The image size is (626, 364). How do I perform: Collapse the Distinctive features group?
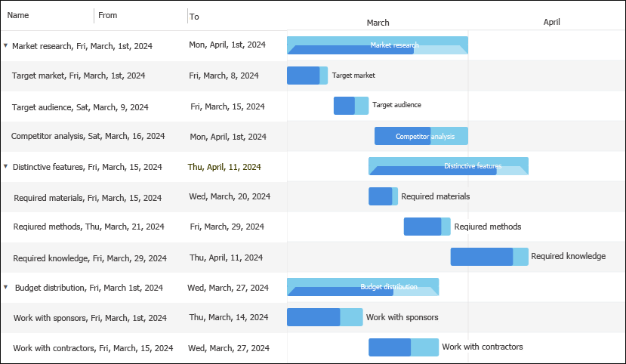[5, 166]
